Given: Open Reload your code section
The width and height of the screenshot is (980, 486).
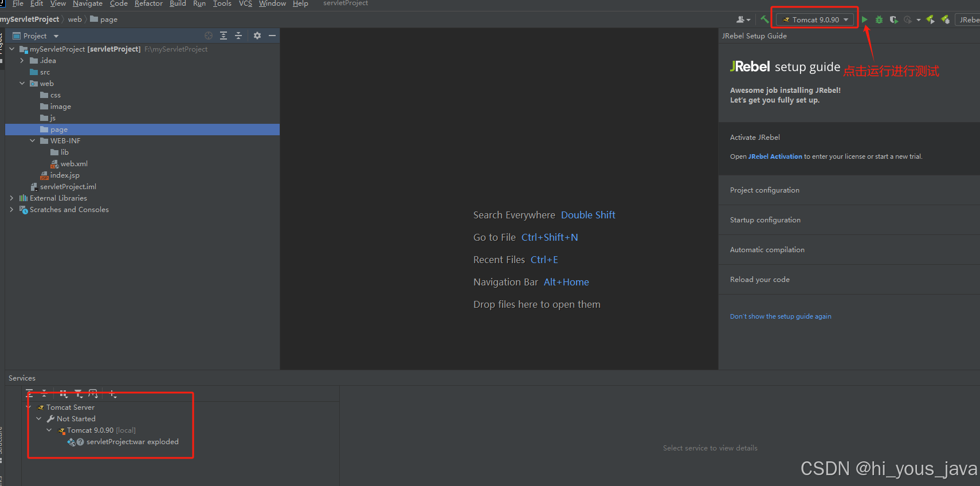Looking at the screenshot, I should pos(849,280).
